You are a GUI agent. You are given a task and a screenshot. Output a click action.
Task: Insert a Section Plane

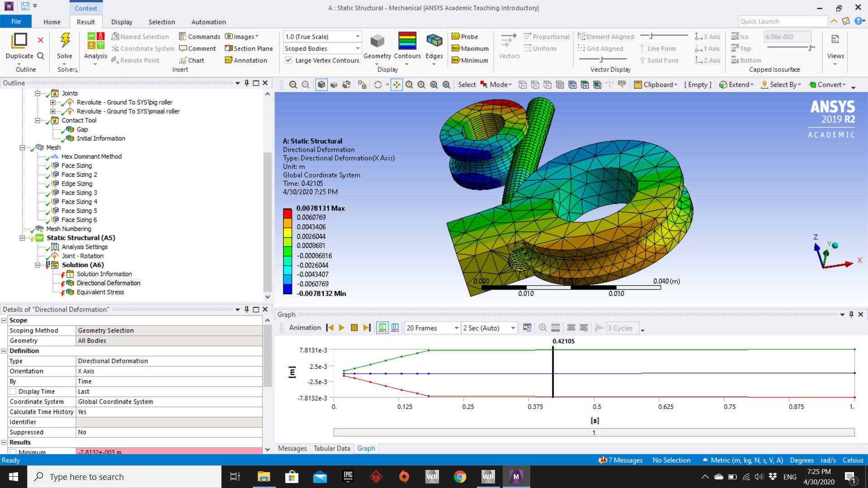pyautogui.click(x=249, y=48)
